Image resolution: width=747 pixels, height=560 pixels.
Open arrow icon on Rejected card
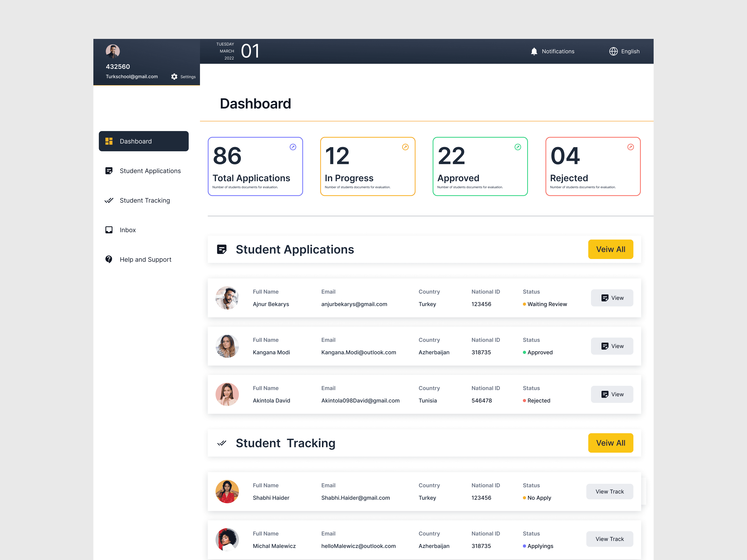pyautogui.click(x=630, y=147)
